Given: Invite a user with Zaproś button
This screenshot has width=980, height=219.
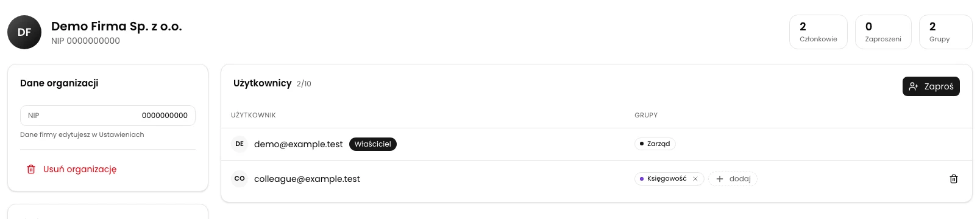Looking at the screenshot, I should [x=931, y=86].
